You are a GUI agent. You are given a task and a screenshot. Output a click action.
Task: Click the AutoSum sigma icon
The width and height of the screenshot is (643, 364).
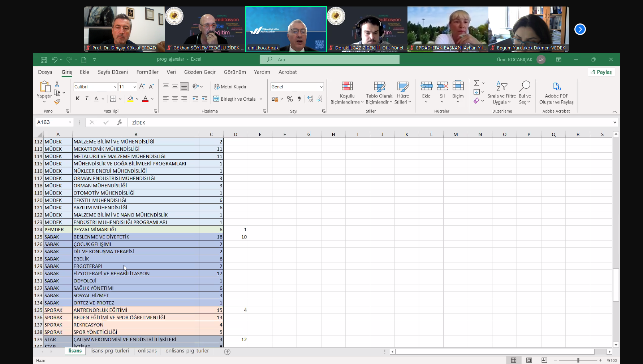(x=476, y=83)
